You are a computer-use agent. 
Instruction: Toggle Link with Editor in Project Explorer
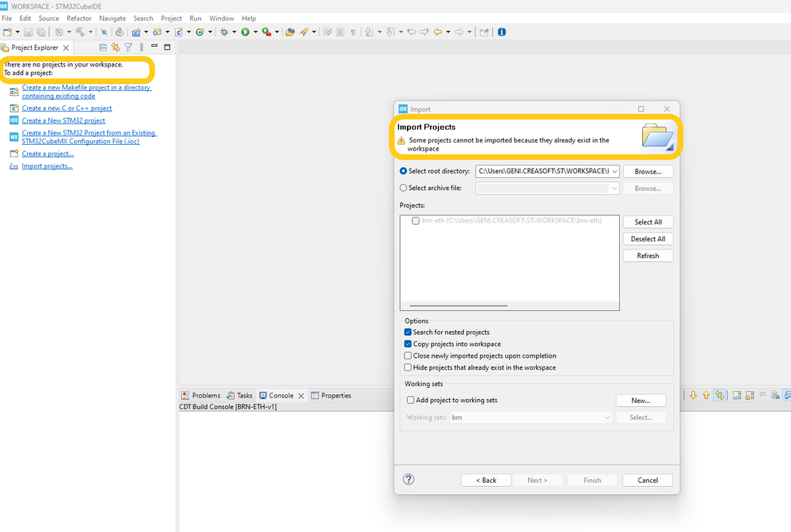point(116,47)
